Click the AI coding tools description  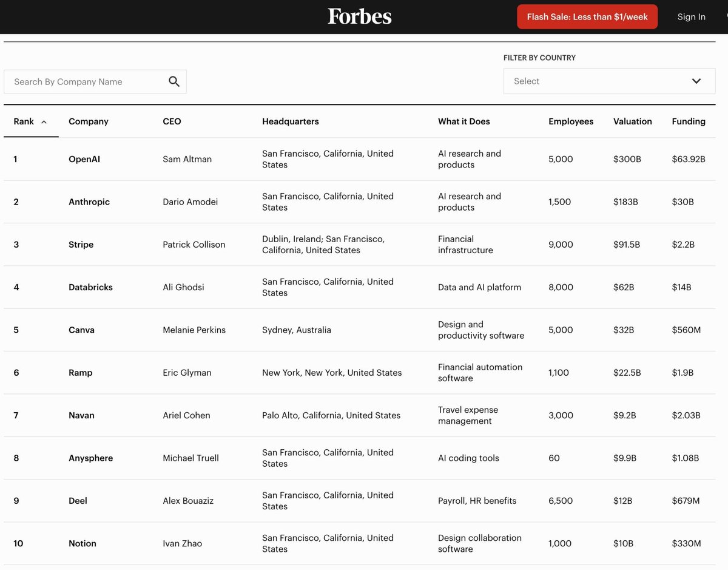coord(468,458)
